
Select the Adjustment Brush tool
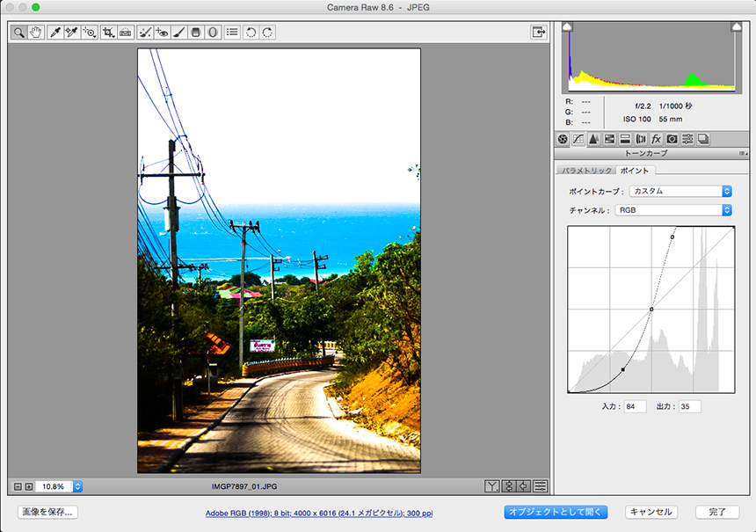[178, 33]
